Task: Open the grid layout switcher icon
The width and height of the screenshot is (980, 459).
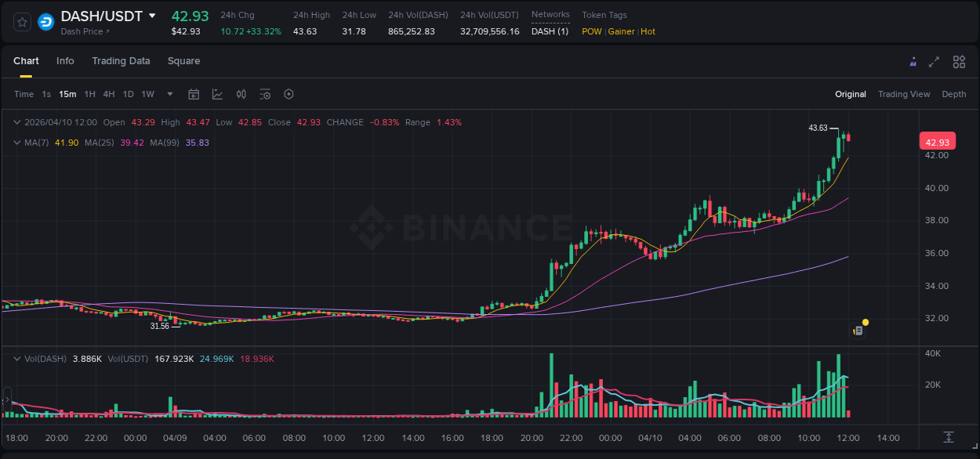Action: 958,61
